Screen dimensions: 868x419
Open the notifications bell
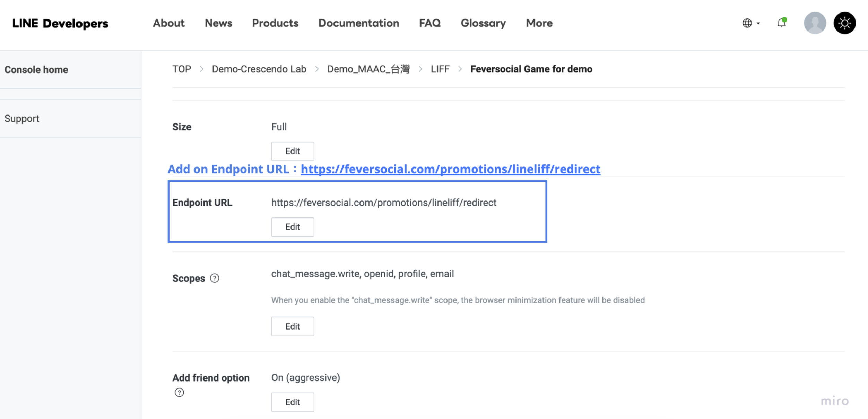(x=782, y=23)
